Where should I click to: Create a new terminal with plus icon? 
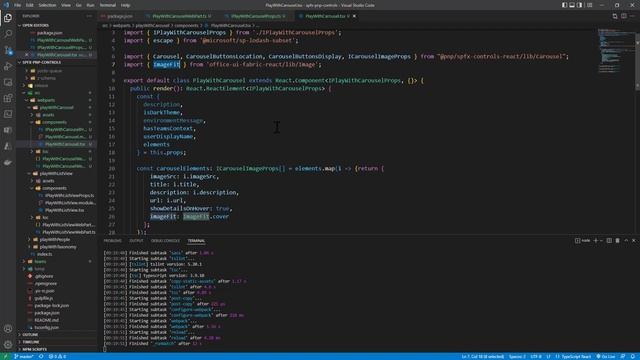point(596,241)
